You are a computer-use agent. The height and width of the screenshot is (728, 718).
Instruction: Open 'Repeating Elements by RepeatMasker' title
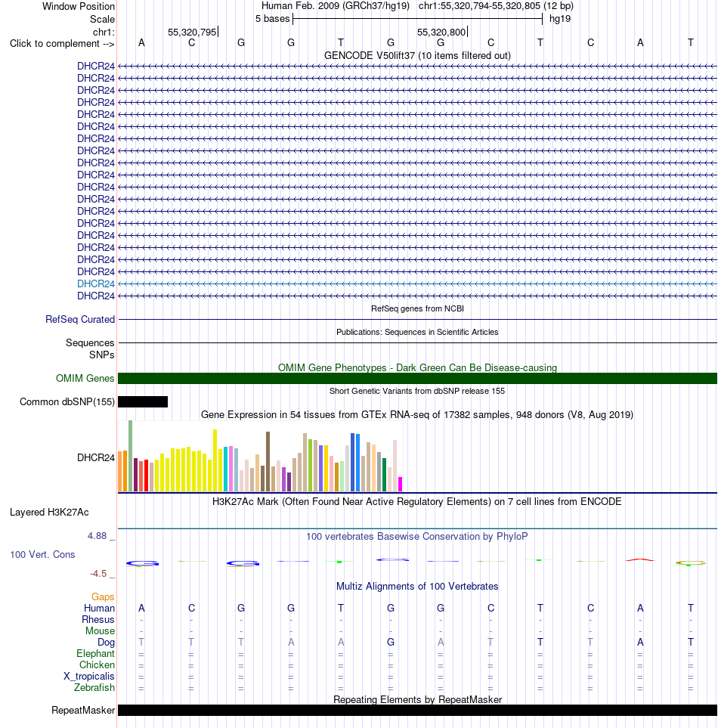click(417, 700)
